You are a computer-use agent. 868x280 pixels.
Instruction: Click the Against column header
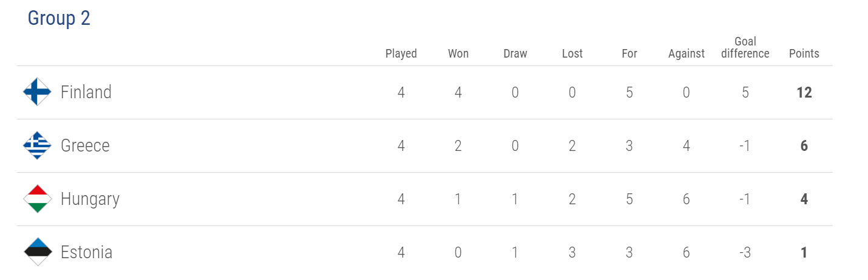(x=687, y=53)
